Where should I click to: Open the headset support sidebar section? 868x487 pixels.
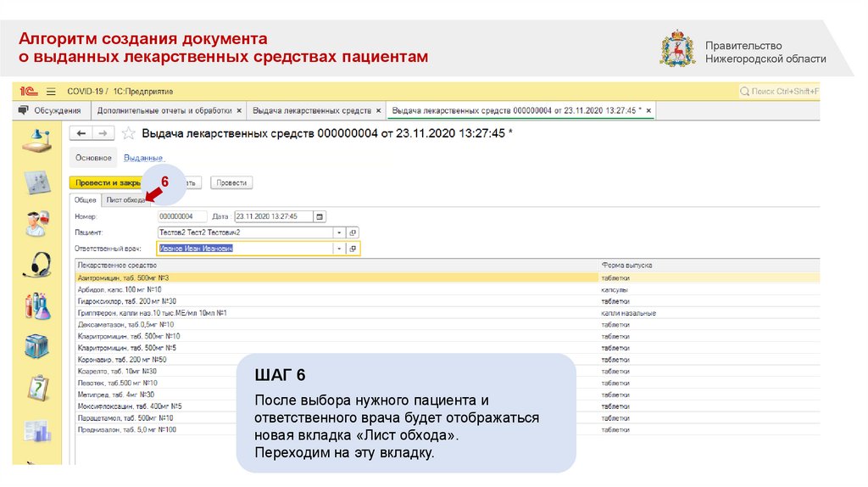[38, 264]
